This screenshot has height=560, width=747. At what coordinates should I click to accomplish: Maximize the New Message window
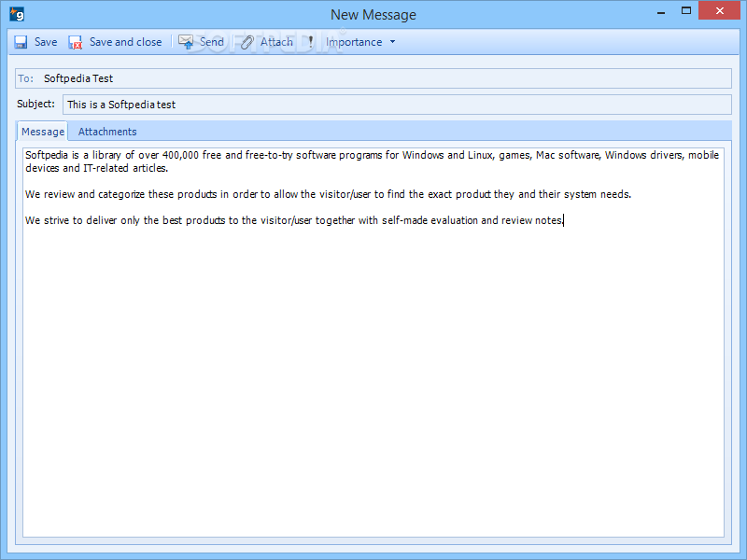pos(686,10)
